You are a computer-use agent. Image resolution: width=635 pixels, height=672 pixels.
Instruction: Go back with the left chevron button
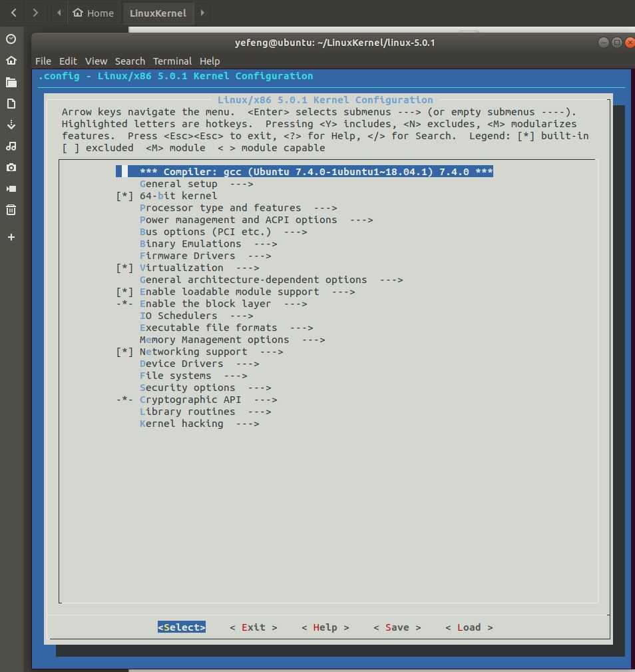[14, 13]
